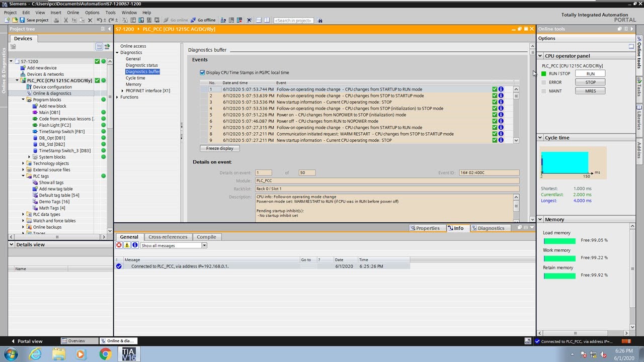Click the Start CPU toolbar icon
644x362 pixels.
pyautogui.click(x=231, y=20)
